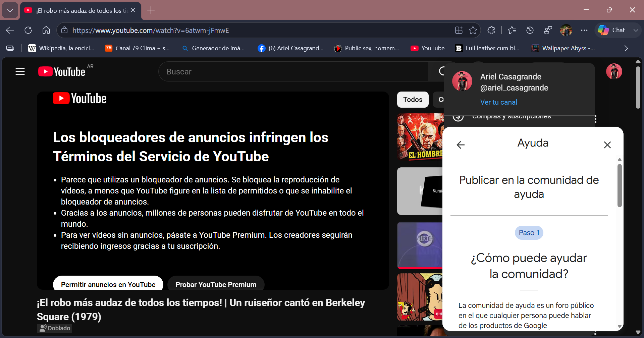
Task: Click Permitir anuncios en YouTube button
Action: [108, 283]
